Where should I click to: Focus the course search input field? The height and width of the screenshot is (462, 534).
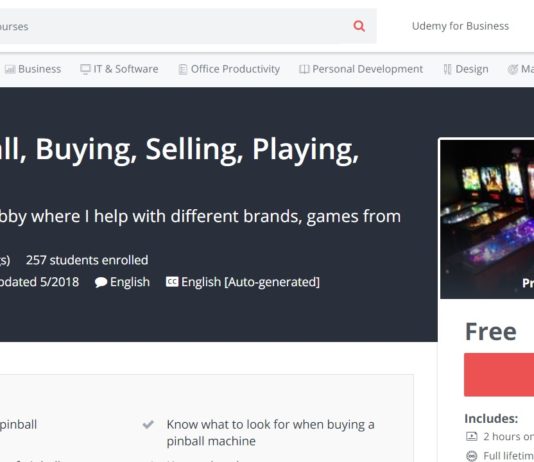point(188,26)
